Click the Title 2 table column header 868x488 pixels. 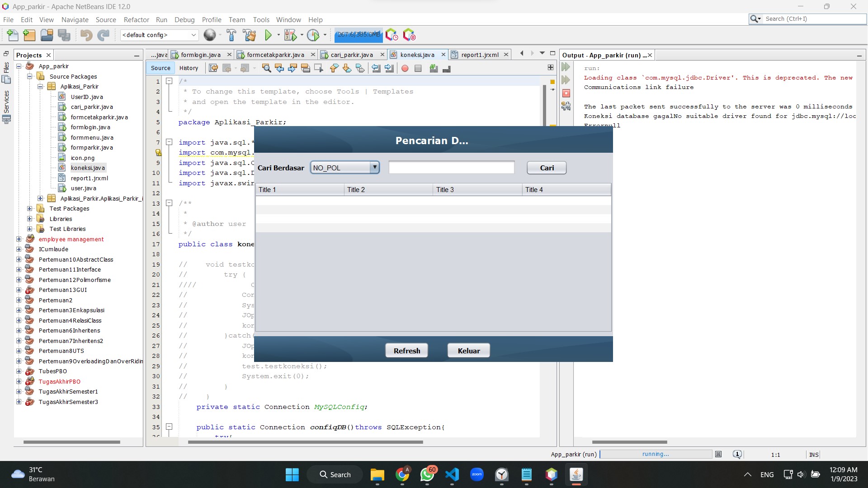389,190
